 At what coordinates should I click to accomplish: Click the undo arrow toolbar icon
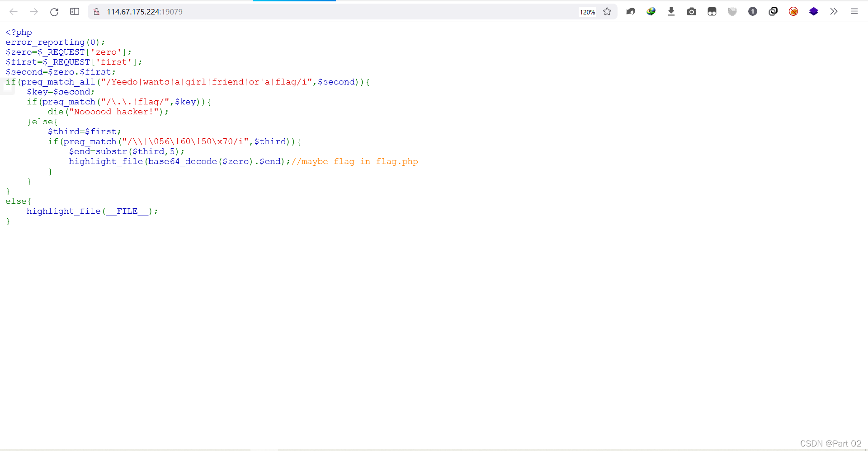coord(631,12)
